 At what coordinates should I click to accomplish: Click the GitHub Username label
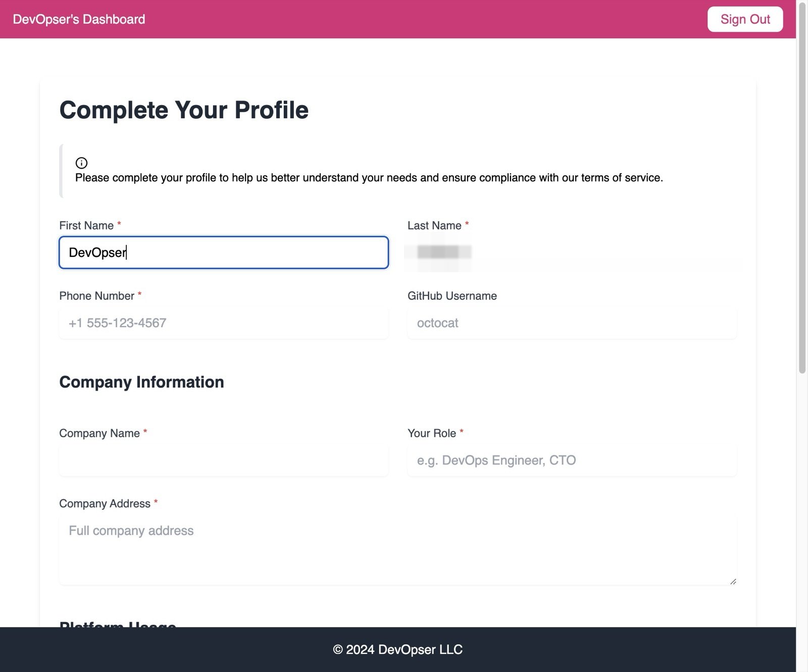point(452,296)
